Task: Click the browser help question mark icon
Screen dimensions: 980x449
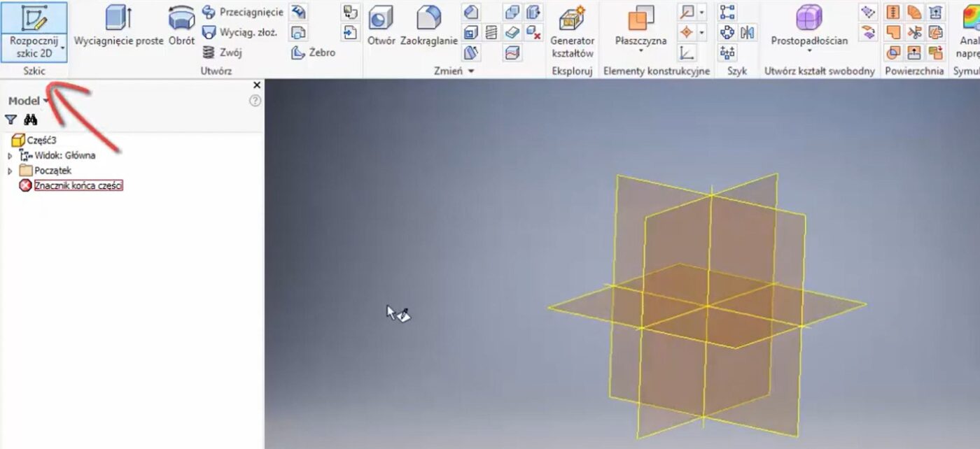Action: click(255, 101)
